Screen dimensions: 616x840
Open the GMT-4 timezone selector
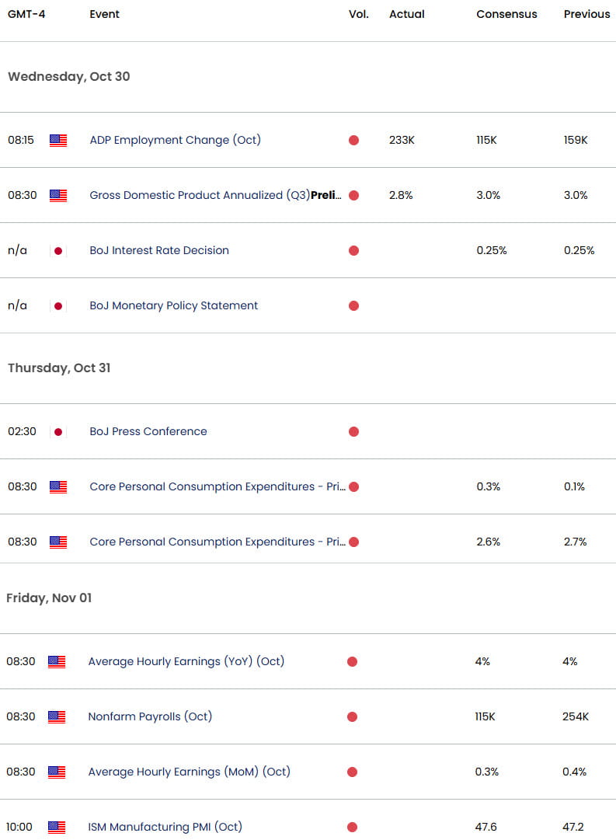click(x=29, y=14)
